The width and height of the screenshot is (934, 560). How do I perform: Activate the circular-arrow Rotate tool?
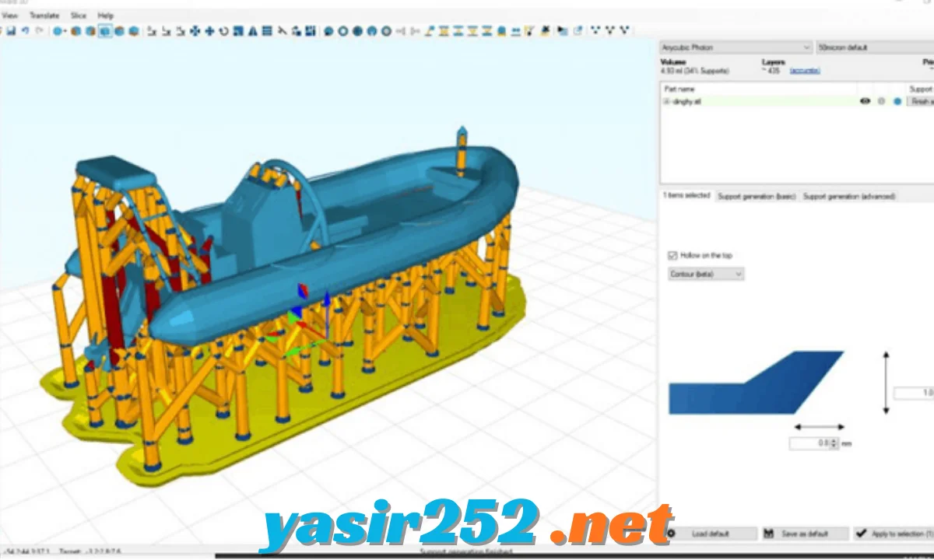coord(223,31)
